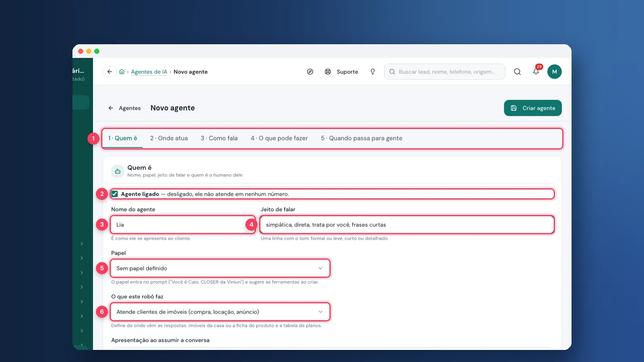The image size is (644, 362).
Task: Click the lifebuoy Suporte icon
Action: [328, 72]
